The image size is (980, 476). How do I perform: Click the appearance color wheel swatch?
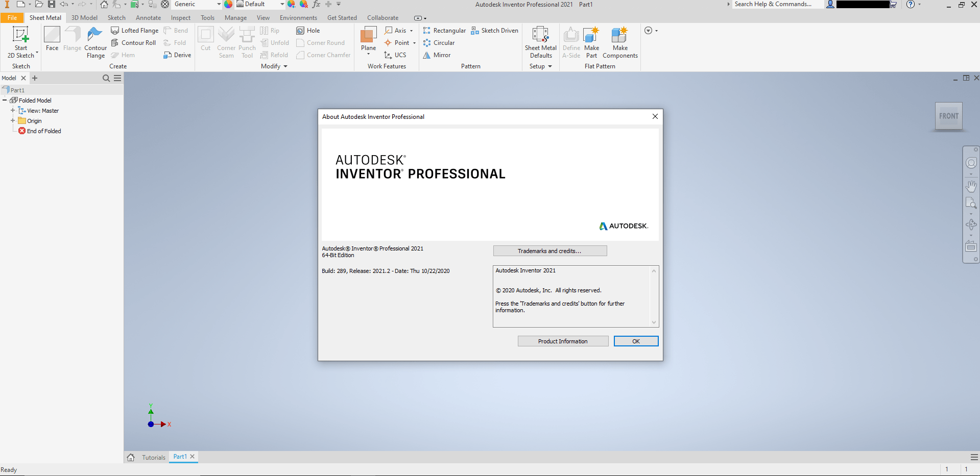pos(228,4)
